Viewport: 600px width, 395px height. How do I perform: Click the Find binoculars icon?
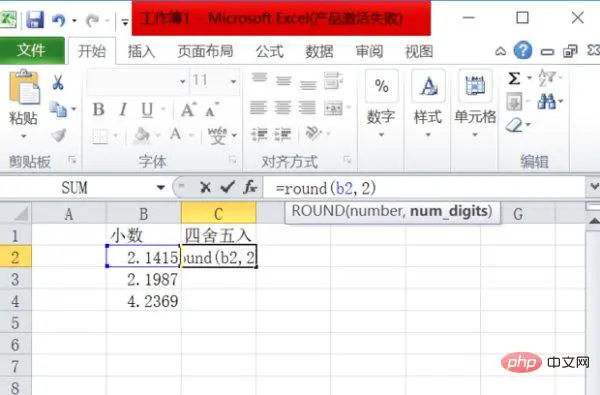546,101
